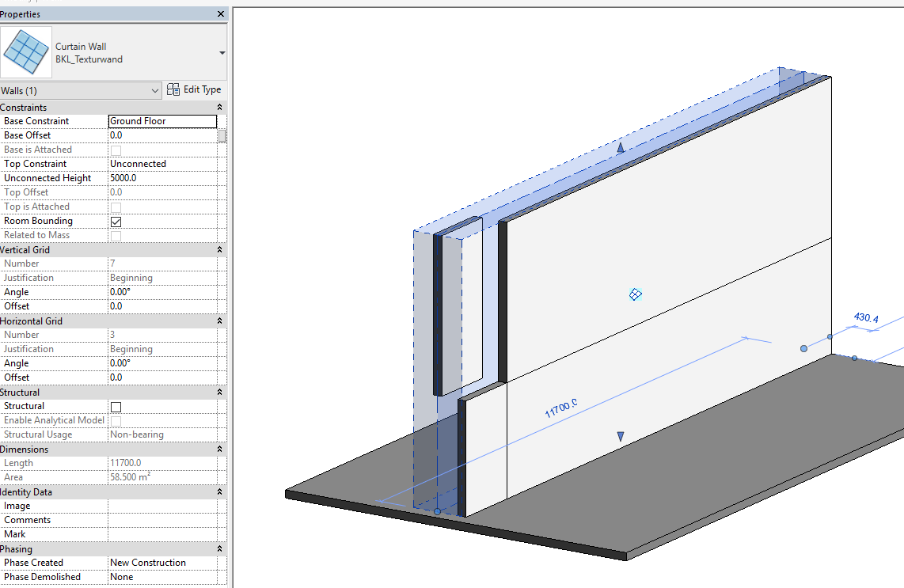Close the Properties panel

pyautogui.click(x=221, y=13)
